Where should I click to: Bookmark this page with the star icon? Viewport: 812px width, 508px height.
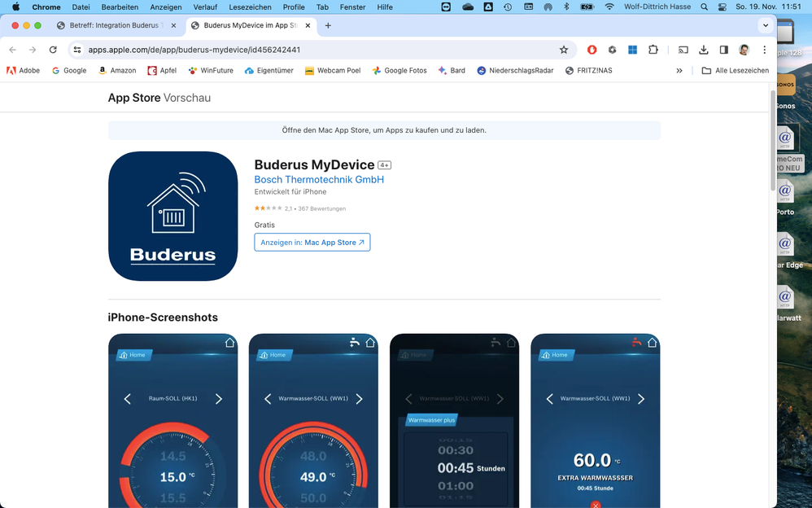point(564,50)
